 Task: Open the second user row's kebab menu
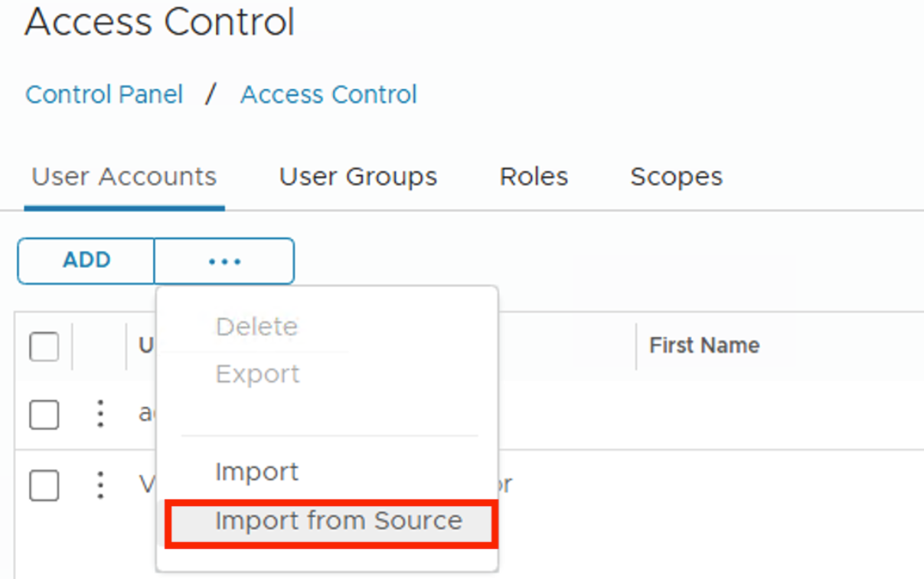click(x=100, y=485)
